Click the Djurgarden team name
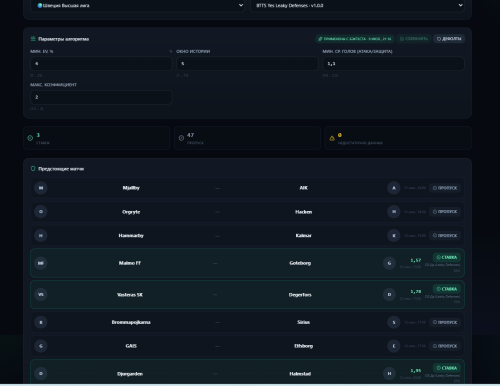 [130, 374]
